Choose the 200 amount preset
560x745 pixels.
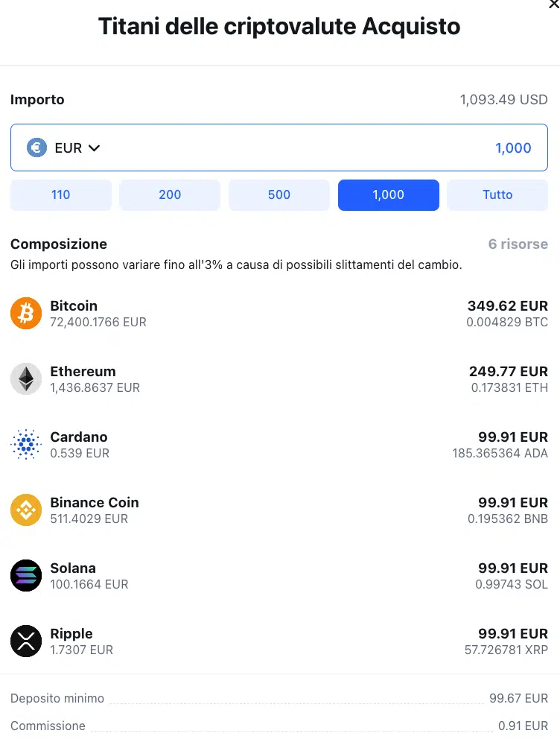click(x=170, y=194)
